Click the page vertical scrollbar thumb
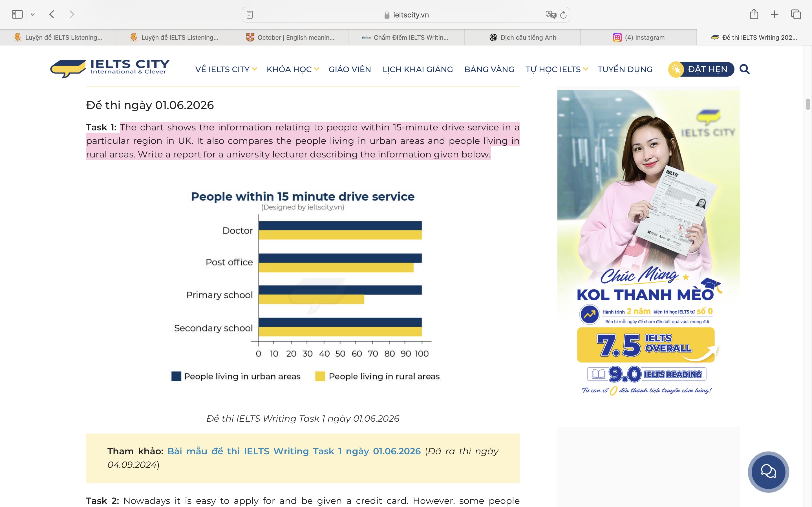The height and width of the screenshot is (507, 812). pos(808,104)
